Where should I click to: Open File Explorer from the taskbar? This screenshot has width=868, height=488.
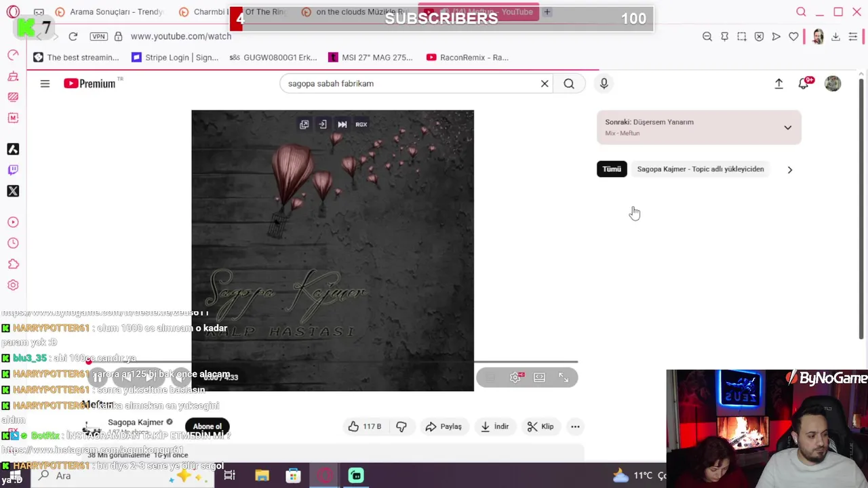point(262,476)
